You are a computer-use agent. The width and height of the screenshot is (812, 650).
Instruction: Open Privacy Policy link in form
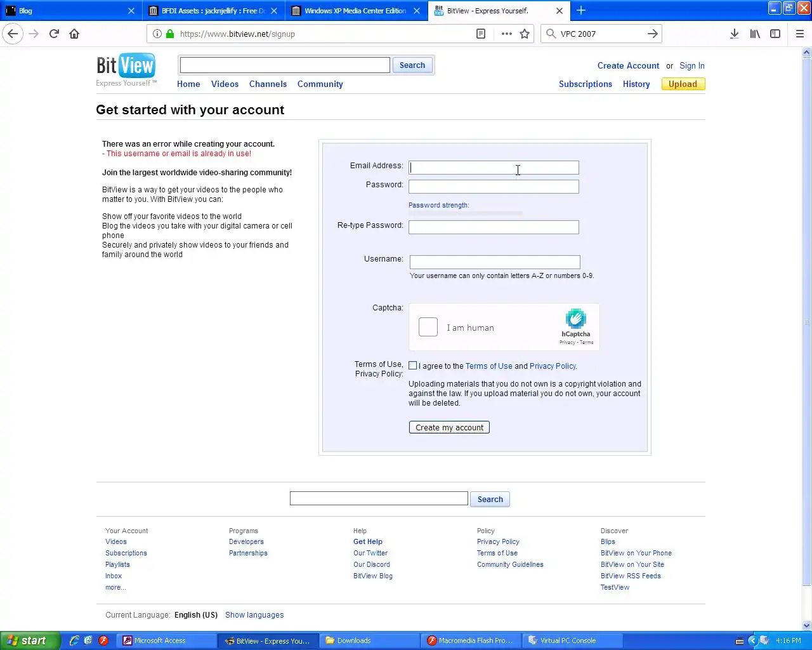coord(553,366)
